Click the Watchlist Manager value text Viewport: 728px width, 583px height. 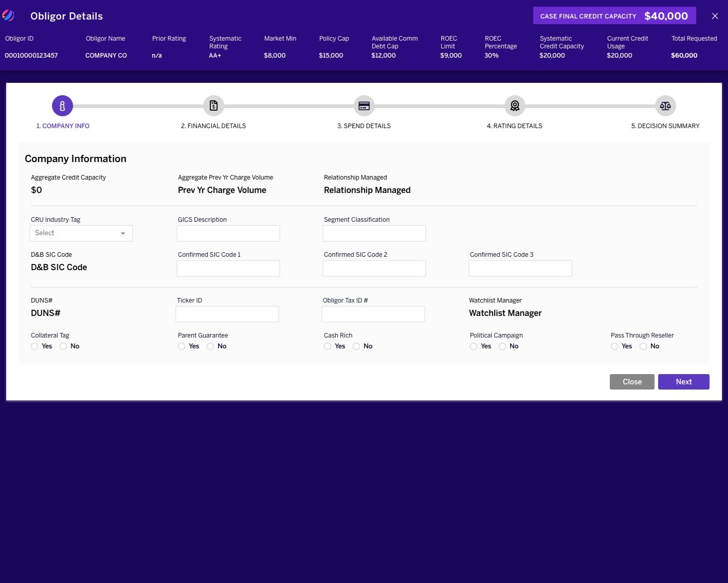click(x=505, y=313)
